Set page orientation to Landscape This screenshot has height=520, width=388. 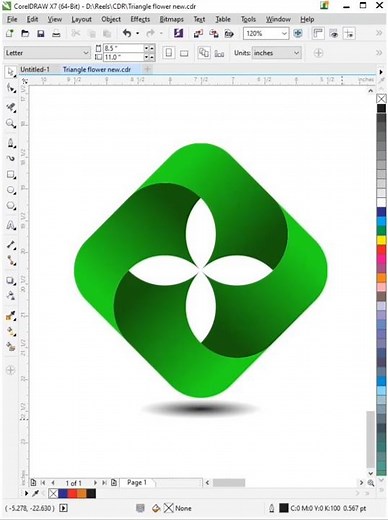pyautogui.click(x=184, y=53)
